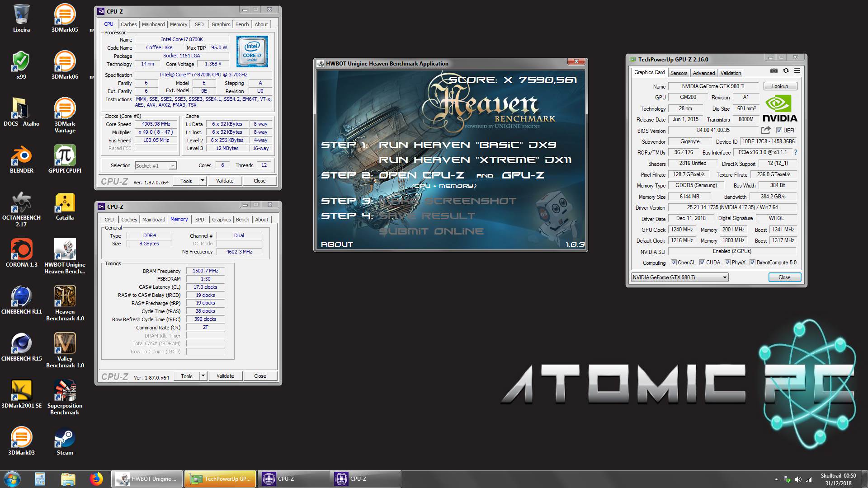Screen dimensions: 868x488
Task: Toggle the PhysX checkbox
Action: [727, 263]
